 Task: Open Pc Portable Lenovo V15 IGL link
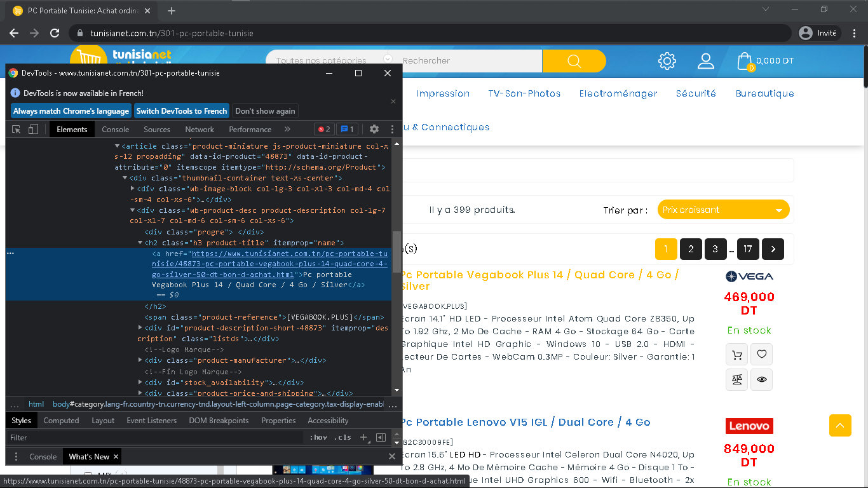(x=525, y=422)
